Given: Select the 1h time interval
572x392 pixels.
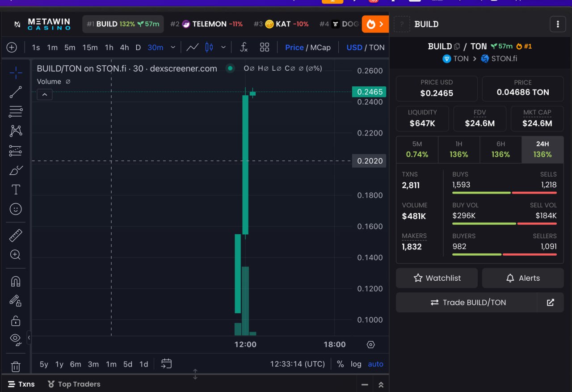Looking at the screenshot, I should click(109, 47).
